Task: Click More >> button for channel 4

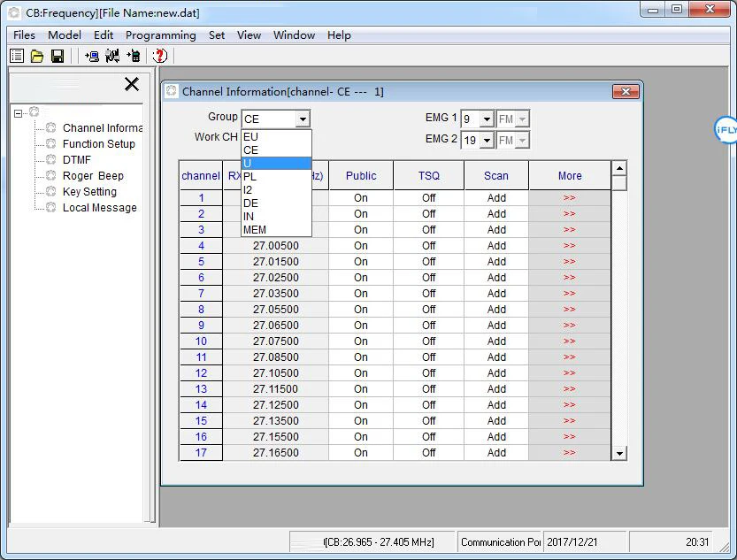Action: [x=569, y=246]
